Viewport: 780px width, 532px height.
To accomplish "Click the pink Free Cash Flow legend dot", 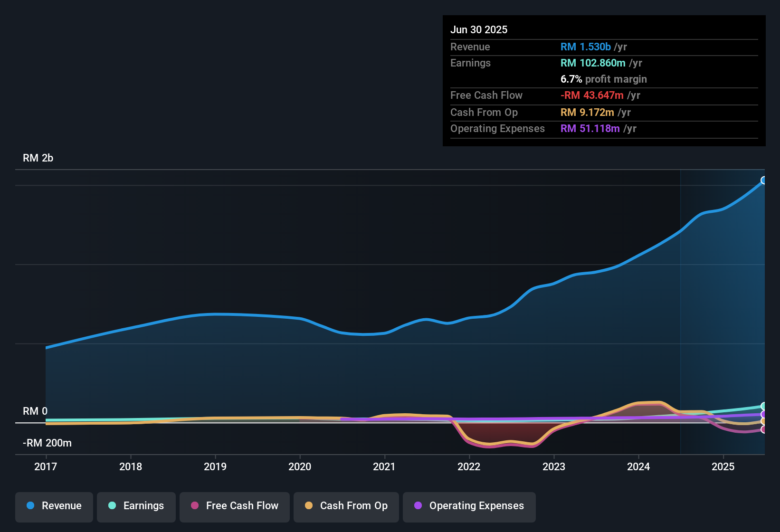I will pyautogui.click(x=195, y=505).
